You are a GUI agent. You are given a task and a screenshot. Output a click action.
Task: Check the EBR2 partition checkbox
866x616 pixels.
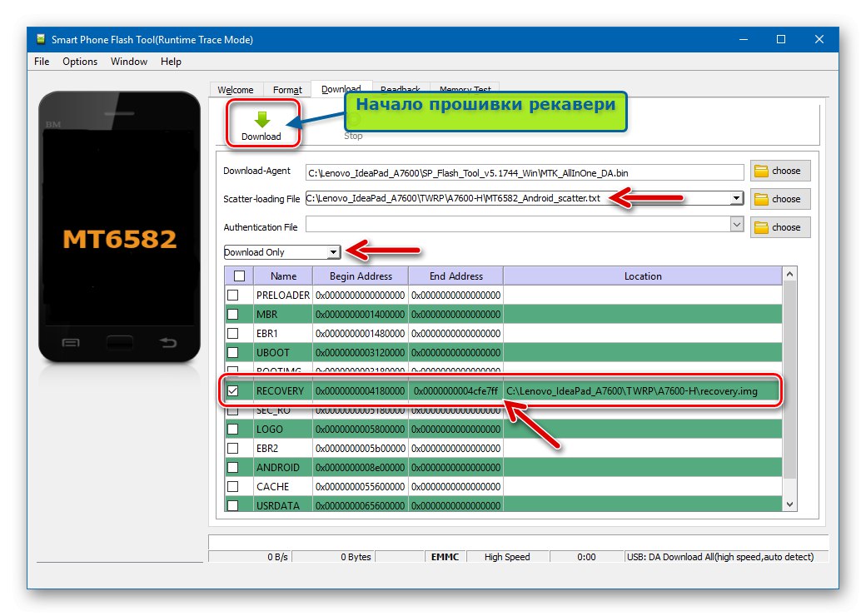point(233,448)
